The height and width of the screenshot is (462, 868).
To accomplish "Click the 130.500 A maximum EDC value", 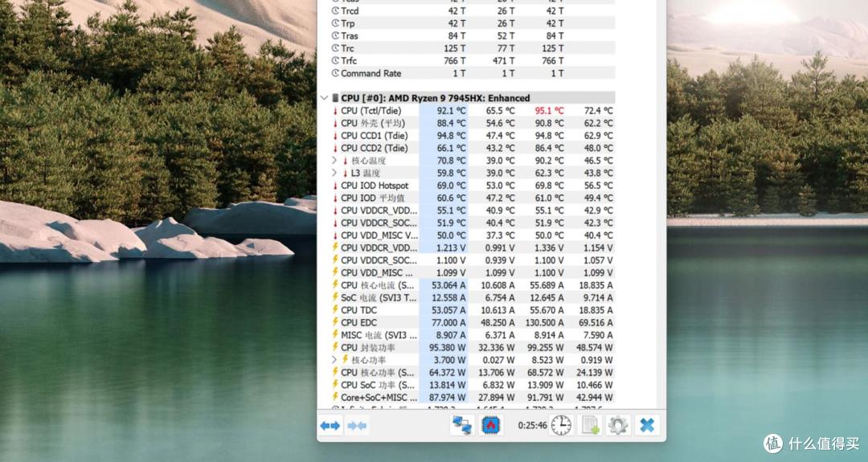I will [x=545, y=322].
